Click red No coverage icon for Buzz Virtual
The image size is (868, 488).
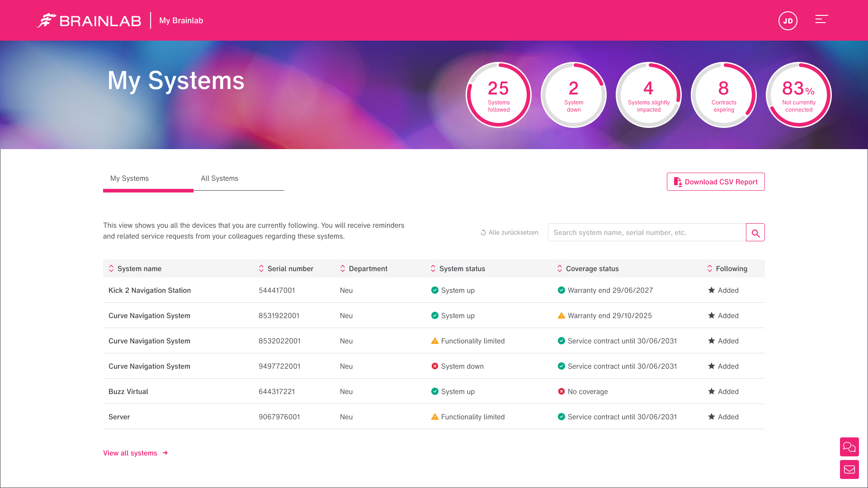pos(561,391)
